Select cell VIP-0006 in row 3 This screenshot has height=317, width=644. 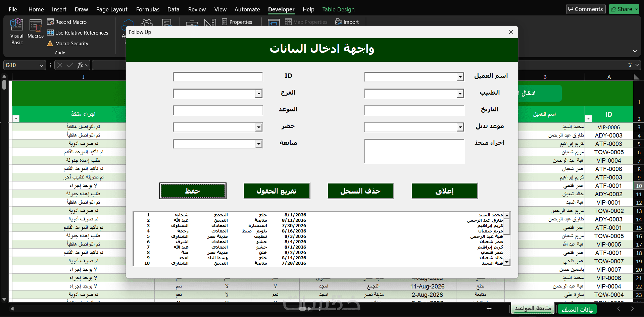click(608, 127)
